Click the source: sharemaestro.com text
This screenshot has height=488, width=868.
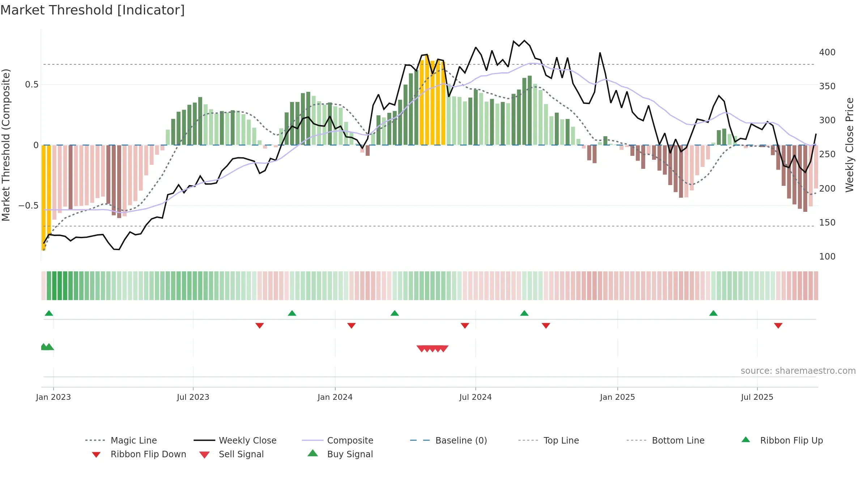point(798,371)
